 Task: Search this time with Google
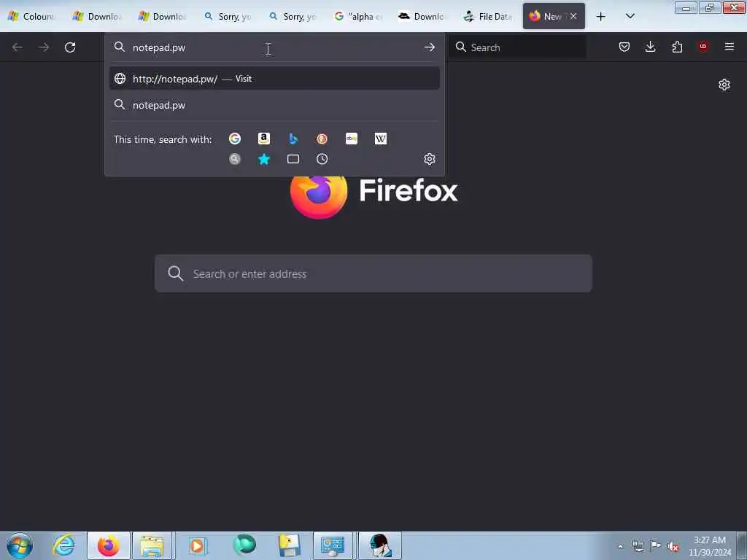click(234, 139)
